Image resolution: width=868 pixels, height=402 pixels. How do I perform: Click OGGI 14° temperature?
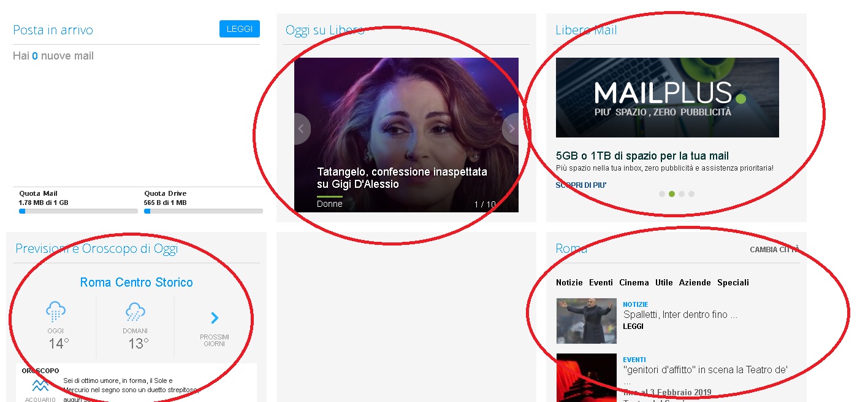58,343
